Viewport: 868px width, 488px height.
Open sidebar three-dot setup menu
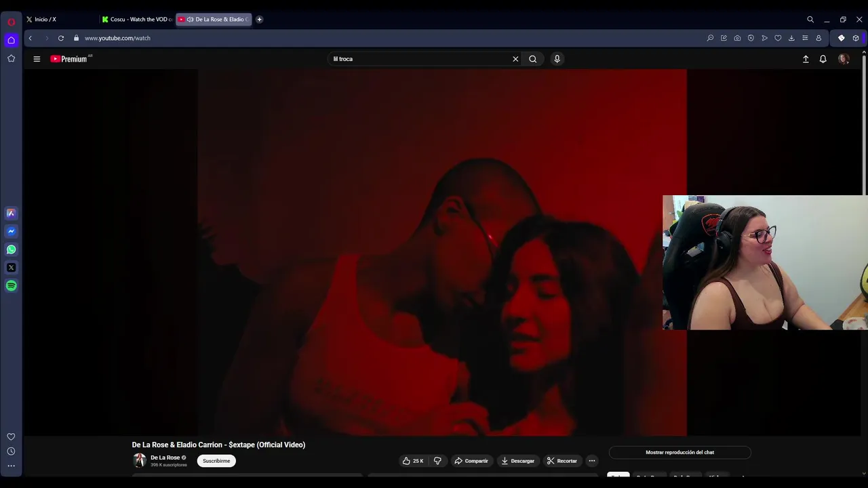pos(11,466)
